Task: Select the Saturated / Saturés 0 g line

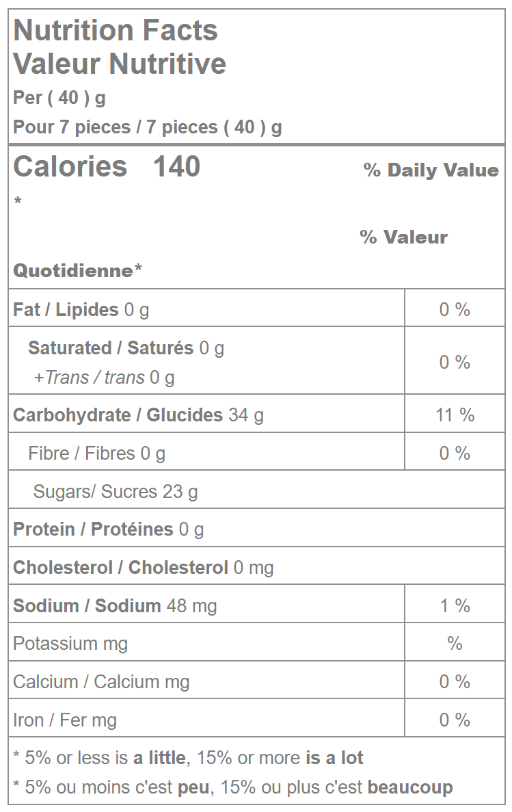Action: pos(126,348)
